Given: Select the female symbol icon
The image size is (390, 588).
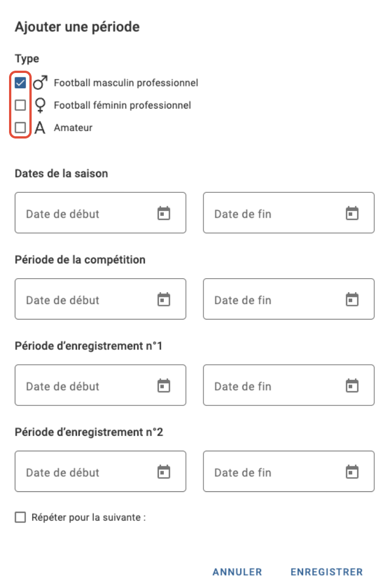Looking at the screenshot, I should pos(40,105).
